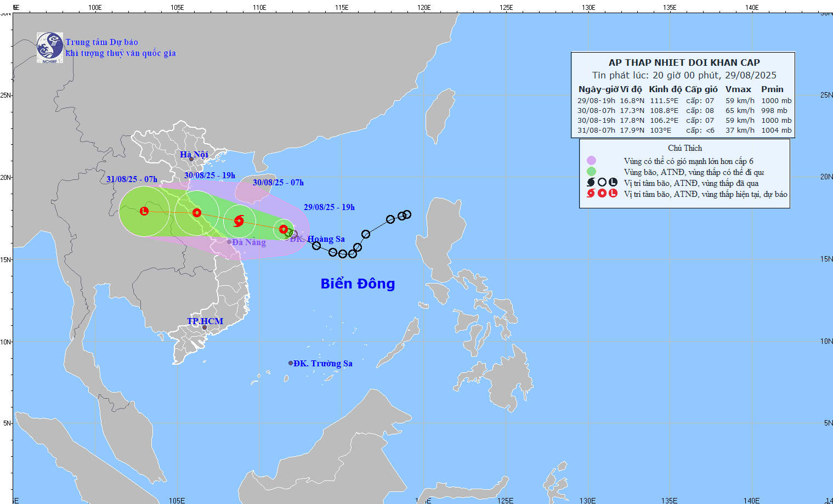Click the typhoon symbol at the 30/08/25 - 07h position
Image resolution: width=833 pixels, height=504 pixels.
pos(240,222)
